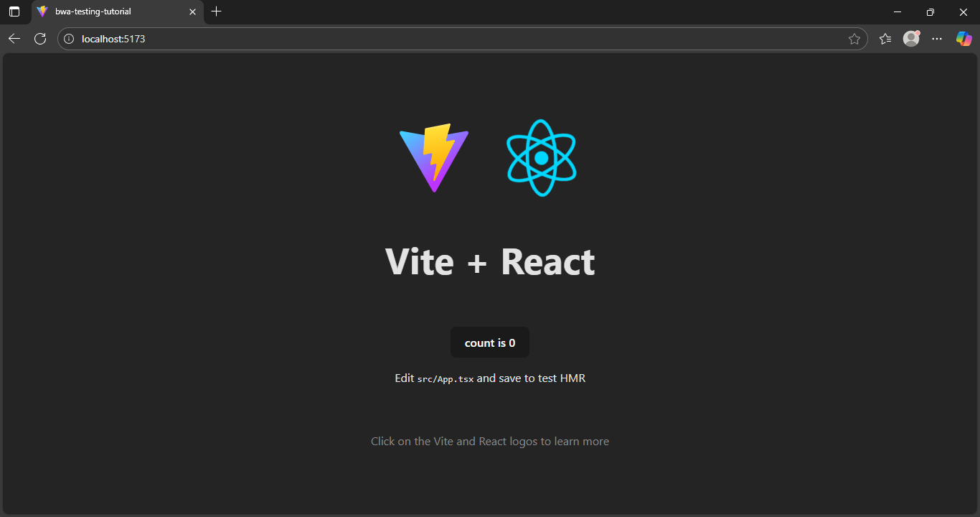
Task: Minimize the browser window
Action: [x=897, y=11]
